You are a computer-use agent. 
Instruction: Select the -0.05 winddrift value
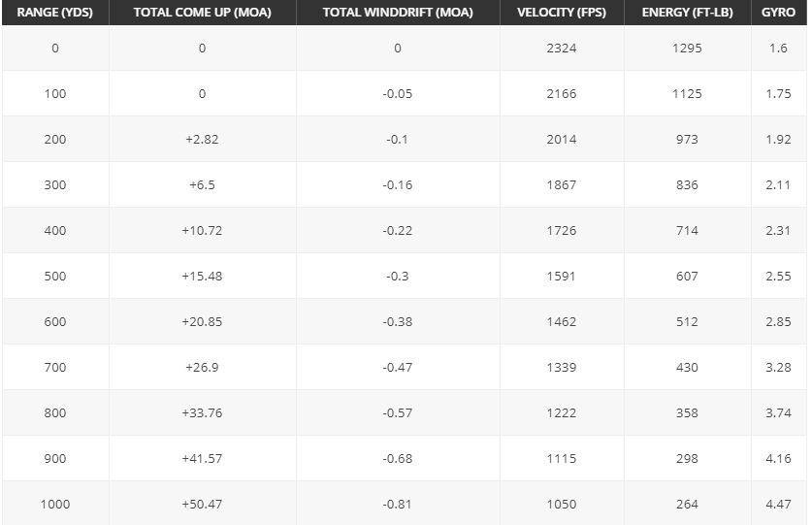click(x=398, y=94)
